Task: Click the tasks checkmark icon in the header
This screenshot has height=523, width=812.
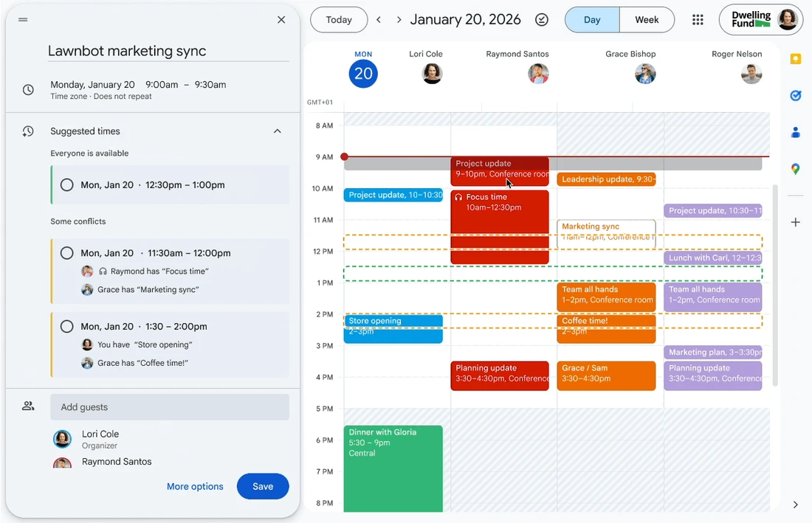Action: coord(542,20)
